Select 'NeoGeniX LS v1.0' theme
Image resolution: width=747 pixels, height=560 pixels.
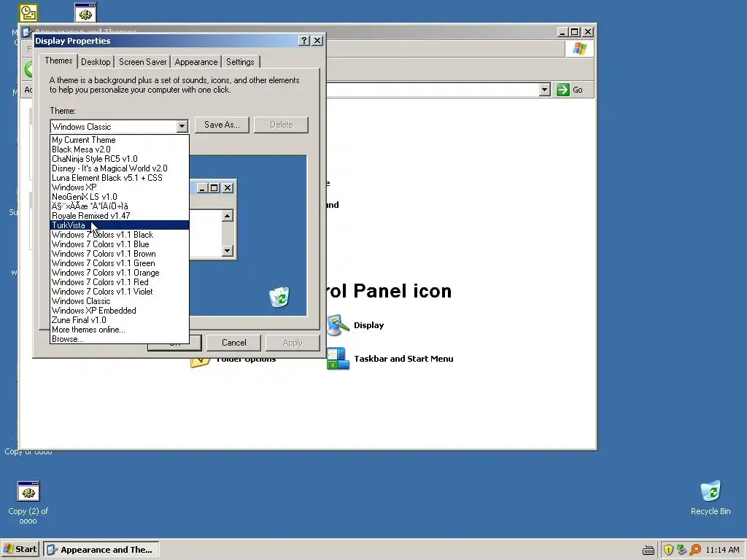click(120, 197)
